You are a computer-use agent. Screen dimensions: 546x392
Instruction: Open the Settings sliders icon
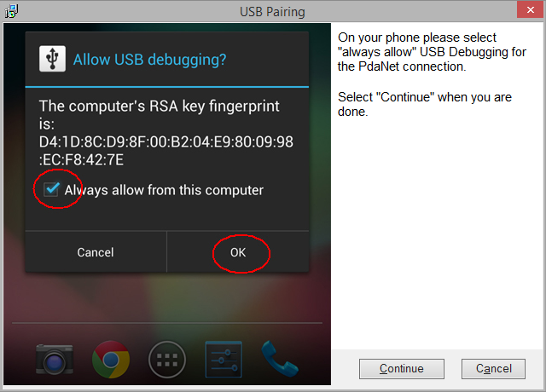coord(224,360)
